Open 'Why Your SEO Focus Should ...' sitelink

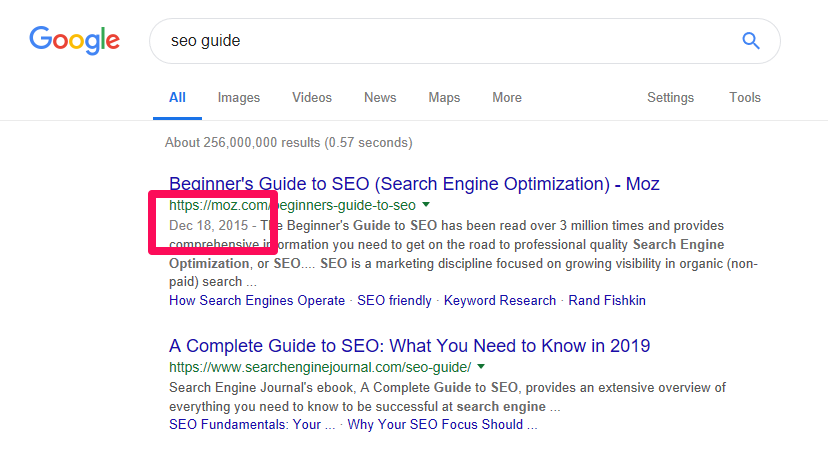point(443,424)
